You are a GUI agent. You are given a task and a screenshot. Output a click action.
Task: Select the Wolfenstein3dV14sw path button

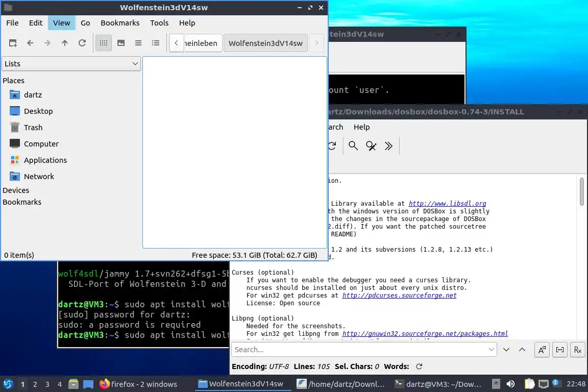(x=265, y=43)
